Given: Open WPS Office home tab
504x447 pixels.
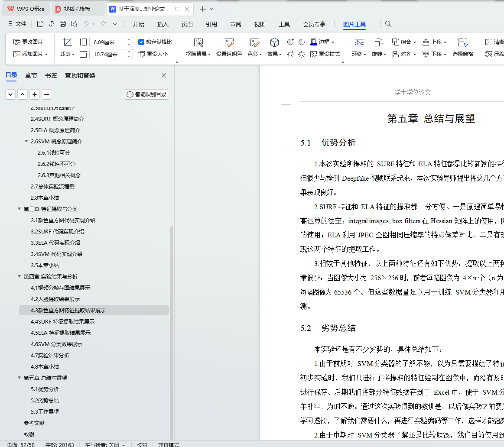Looking at the screenshot, I should tap(26, 9).
